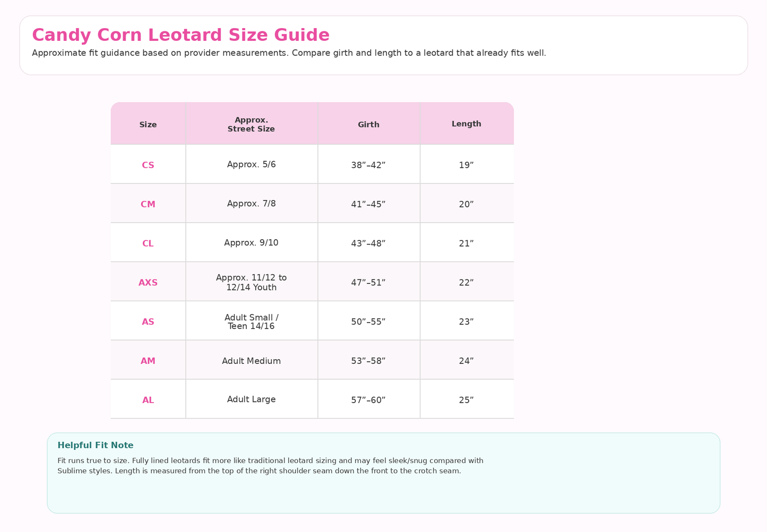The width and height of the screenshot is (767, 532).
Task: Click the Girth column header
Action: (368, 125)
